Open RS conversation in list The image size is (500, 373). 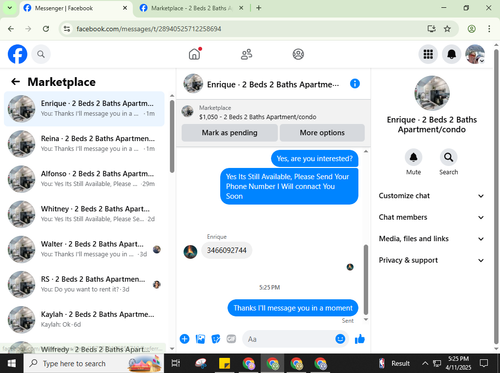pyautogui.click(x=84, y=284)
